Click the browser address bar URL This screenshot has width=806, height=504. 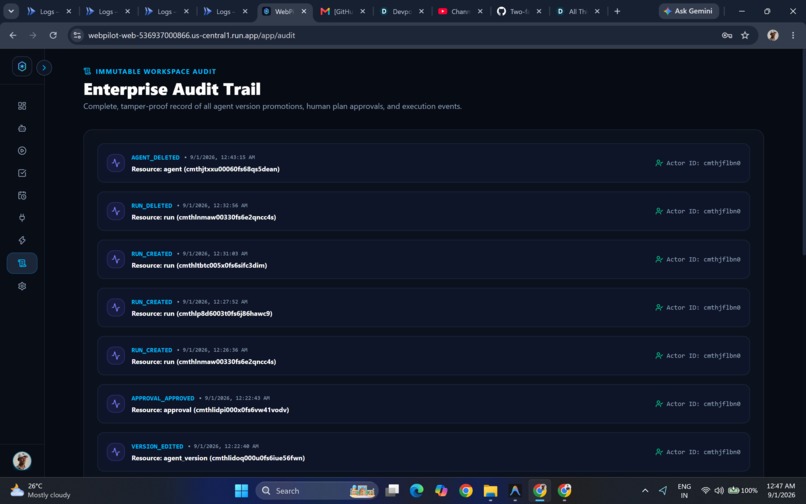[x=191, y=35]
